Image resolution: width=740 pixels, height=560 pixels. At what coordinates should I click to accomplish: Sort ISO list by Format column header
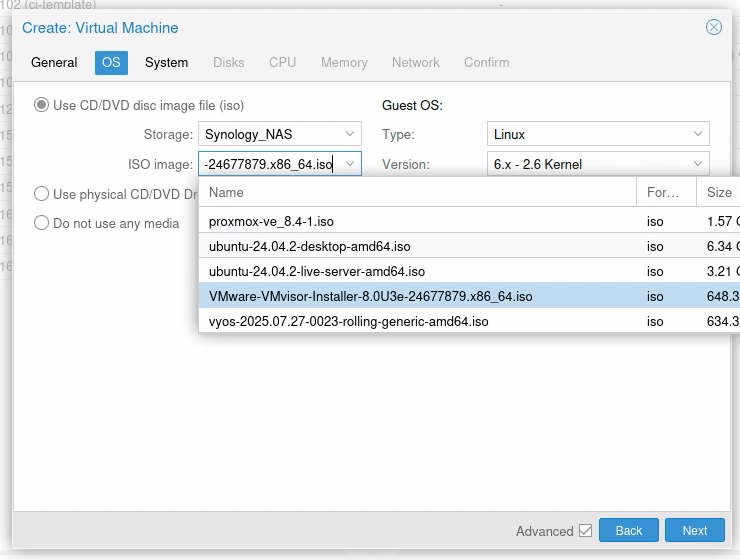(666, 192)
